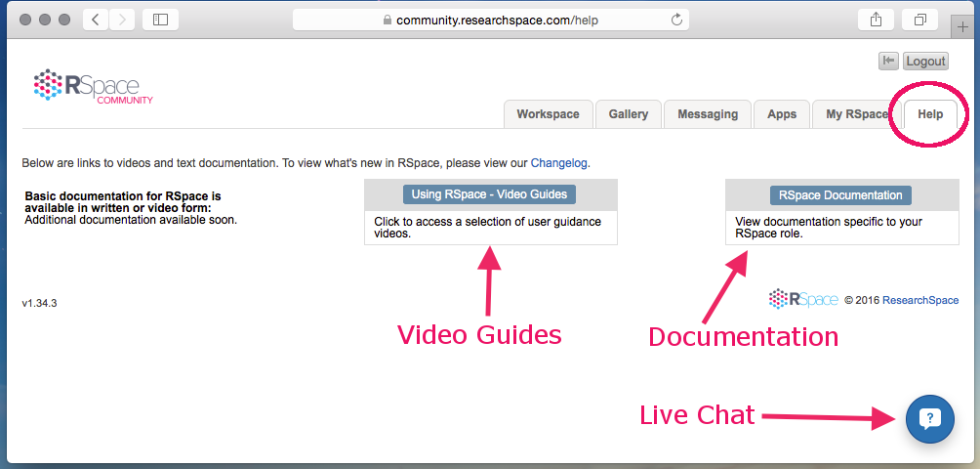
Task: Toggle the Safari sidebar button
Action: click(161, 20)
